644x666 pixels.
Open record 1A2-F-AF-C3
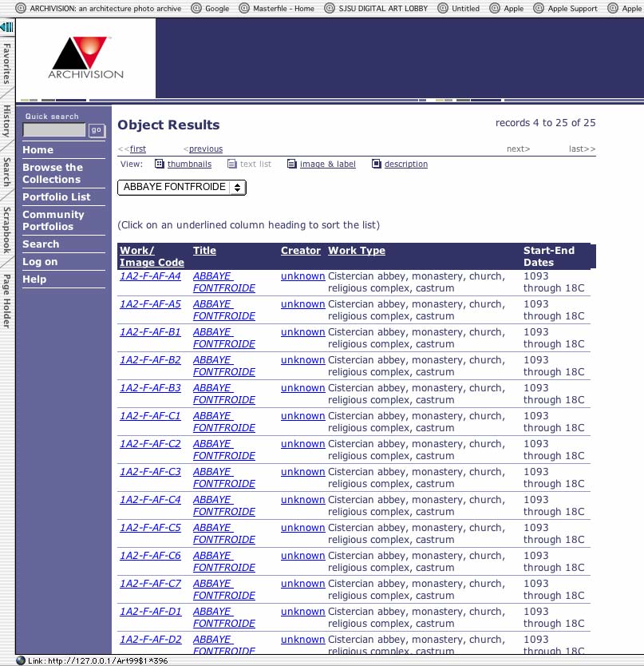pyautogui.click(x=150, y=472)
